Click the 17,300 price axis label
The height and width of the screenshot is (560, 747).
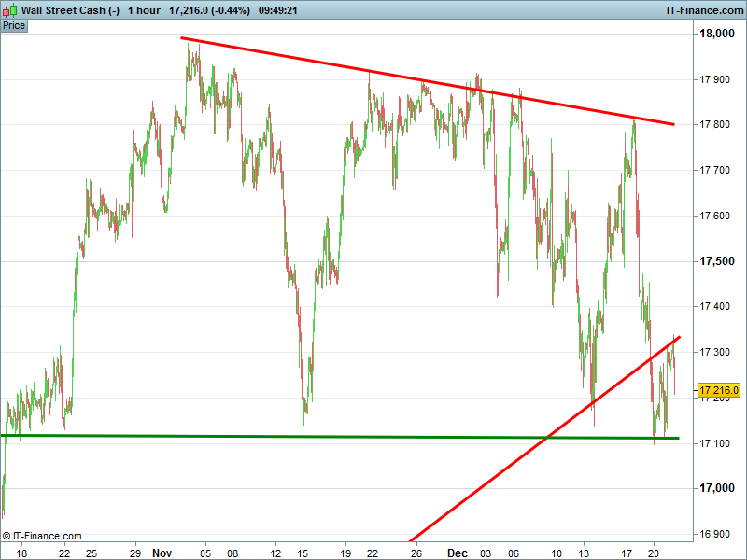(x=714, y=353)
